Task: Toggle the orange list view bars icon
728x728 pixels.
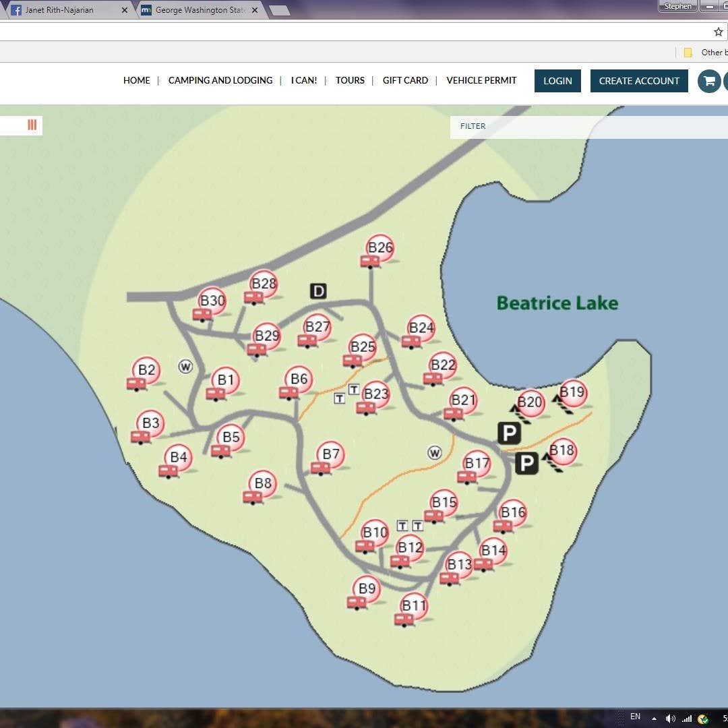Action: pos(32,125)
